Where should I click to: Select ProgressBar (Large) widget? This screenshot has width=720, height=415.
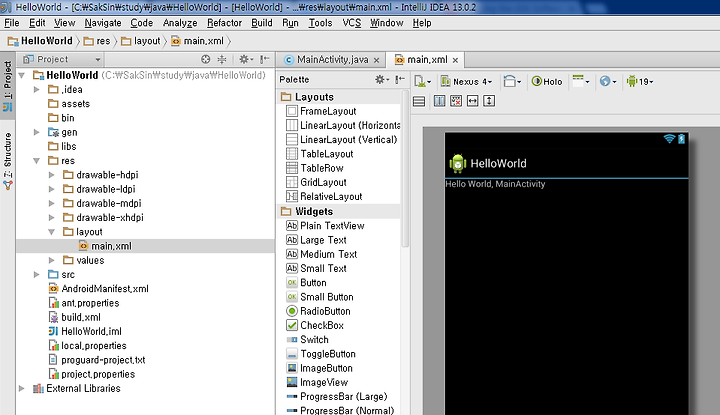pos(337,396)
